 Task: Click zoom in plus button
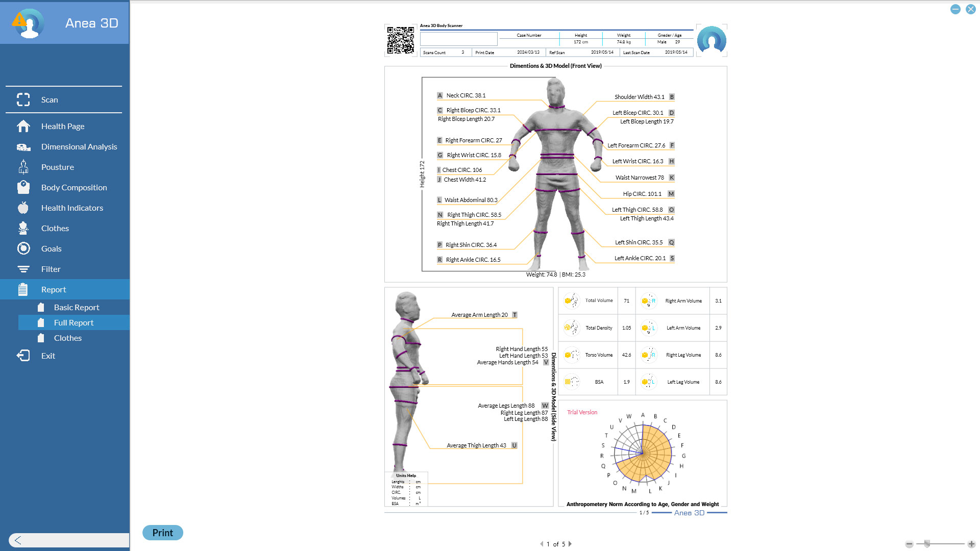click(971, 544)
